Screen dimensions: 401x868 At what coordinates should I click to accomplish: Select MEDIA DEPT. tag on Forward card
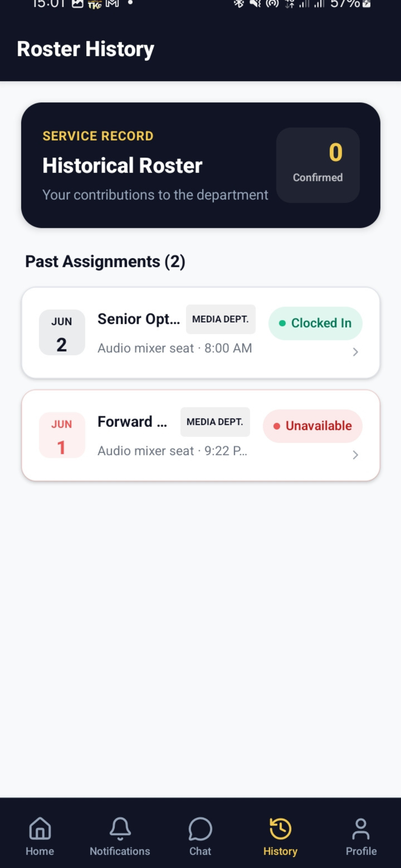[215, 422]
